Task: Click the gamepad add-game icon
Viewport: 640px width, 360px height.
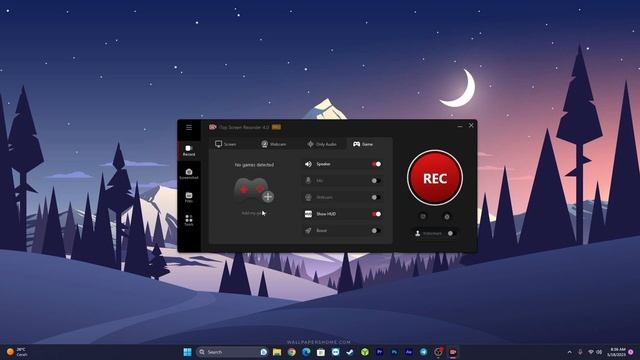Action: pyautogui.click(x=253, y=190)
